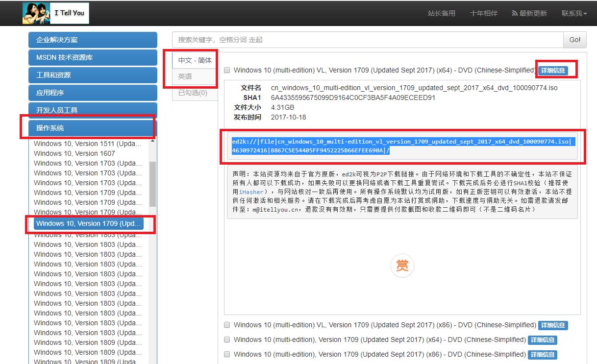Image resolution: width=597 pixels, height=364 pixels.
Task: Check the non-VL Version 1709 (x86) DVD checkbox
Action: (x=227, y=354)
